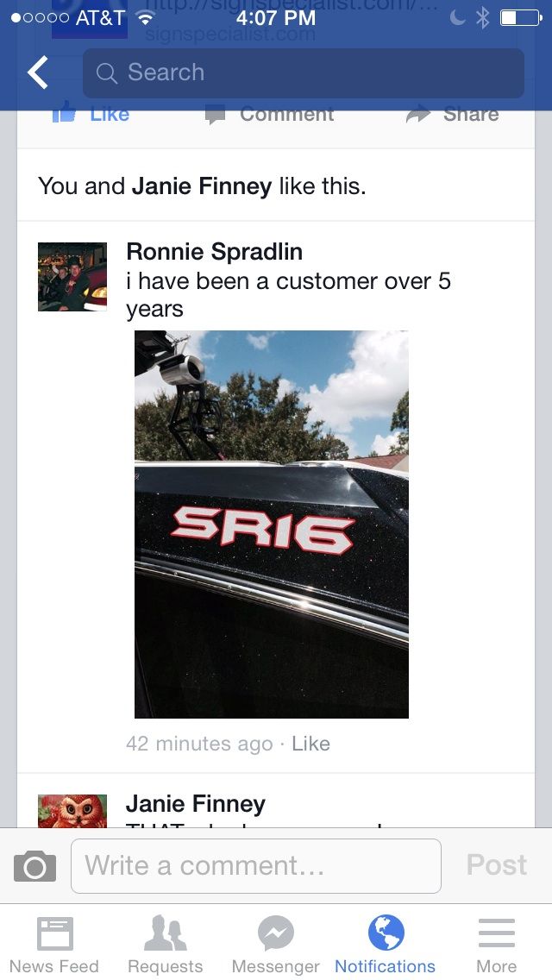This screenshot has height=980, width=552.
Task: Open the SR16 boat photo
Action: click(x=272, y=524)
